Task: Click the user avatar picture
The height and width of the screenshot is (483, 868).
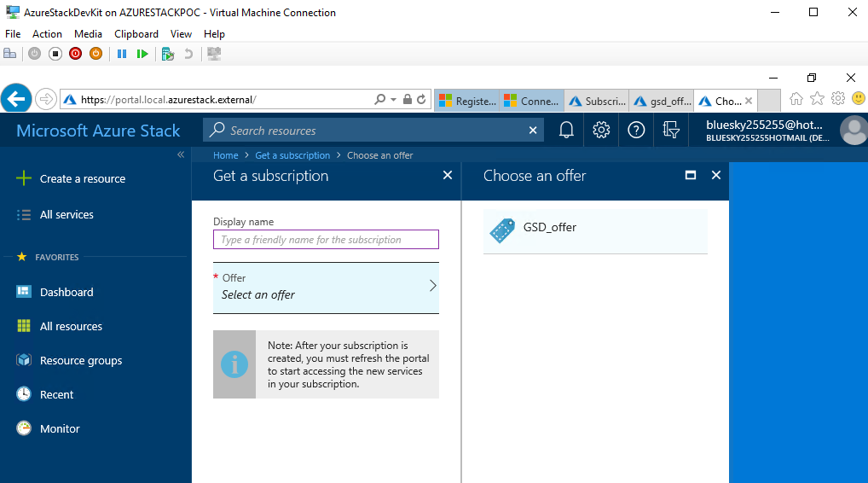Action: click(x=854, y=131)
